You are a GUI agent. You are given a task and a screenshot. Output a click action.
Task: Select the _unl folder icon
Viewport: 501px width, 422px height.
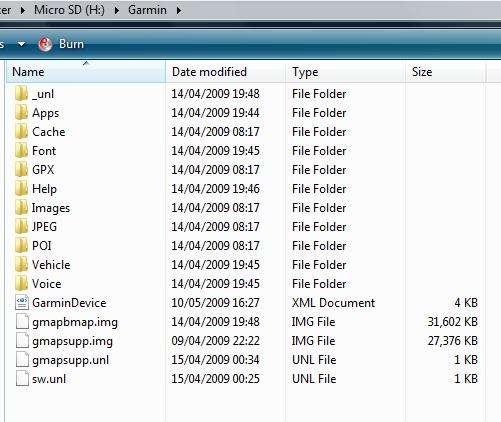(21, 93)
